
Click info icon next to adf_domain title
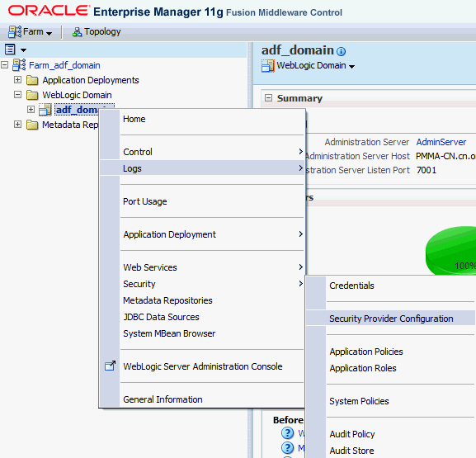(x=342, y=52)
